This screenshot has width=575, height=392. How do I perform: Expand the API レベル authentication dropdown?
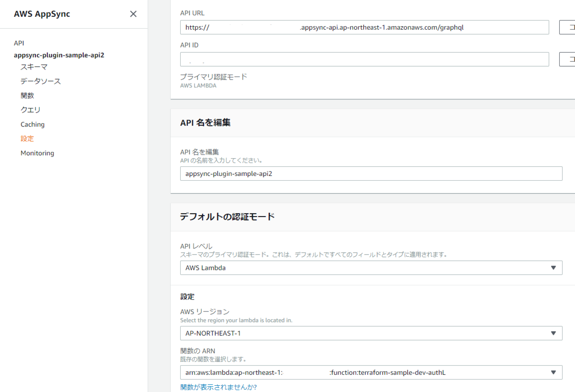tap(553, 267)
